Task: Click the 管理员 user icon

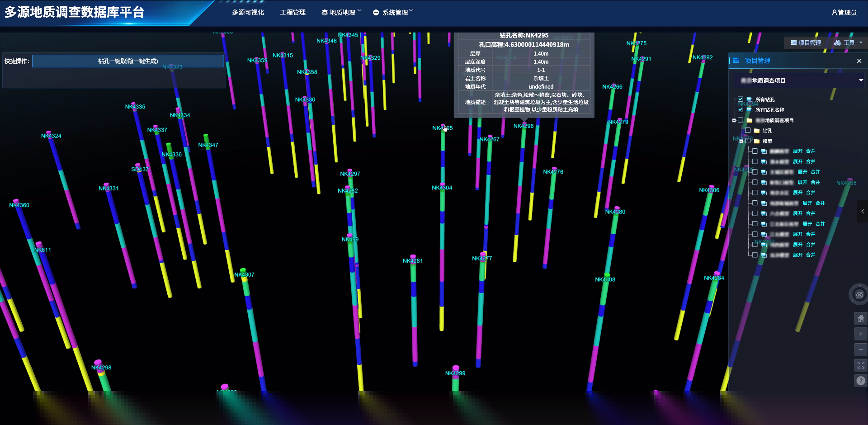Action: click(835, 13)
